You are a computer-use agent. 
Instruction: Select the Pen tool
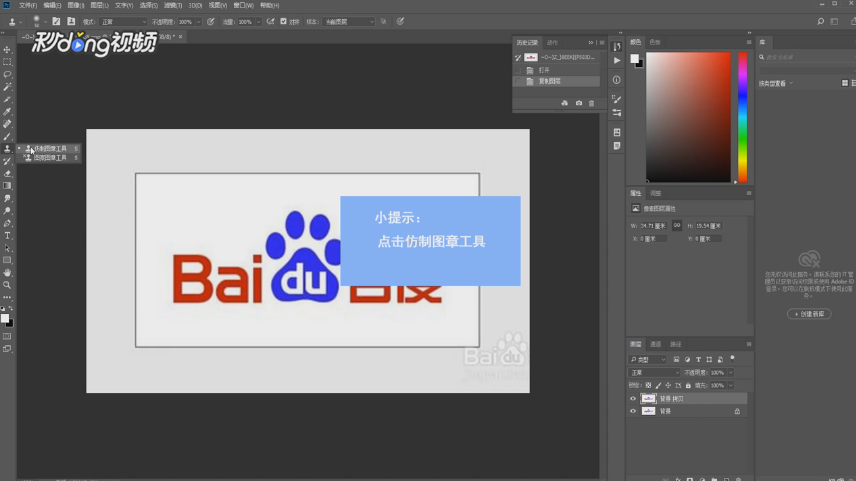7,223
